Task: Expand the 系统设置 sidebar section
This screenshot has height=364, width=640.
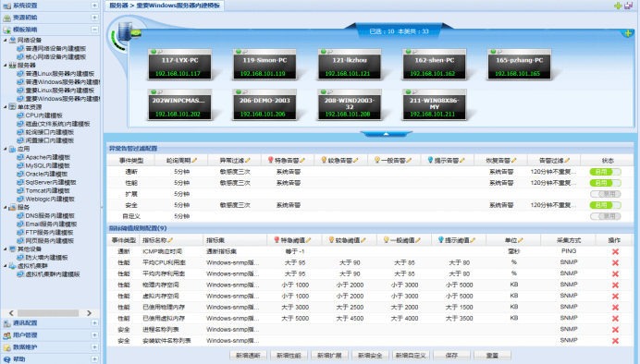Action: pos(94,6)
